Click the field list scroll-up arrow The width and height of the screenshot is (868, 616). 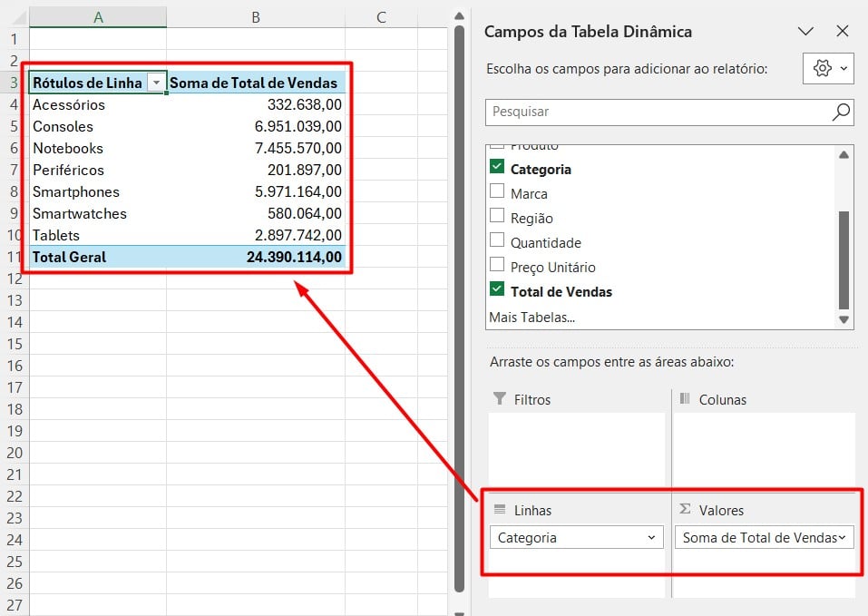pyautogui.click(x=844, y=155)
